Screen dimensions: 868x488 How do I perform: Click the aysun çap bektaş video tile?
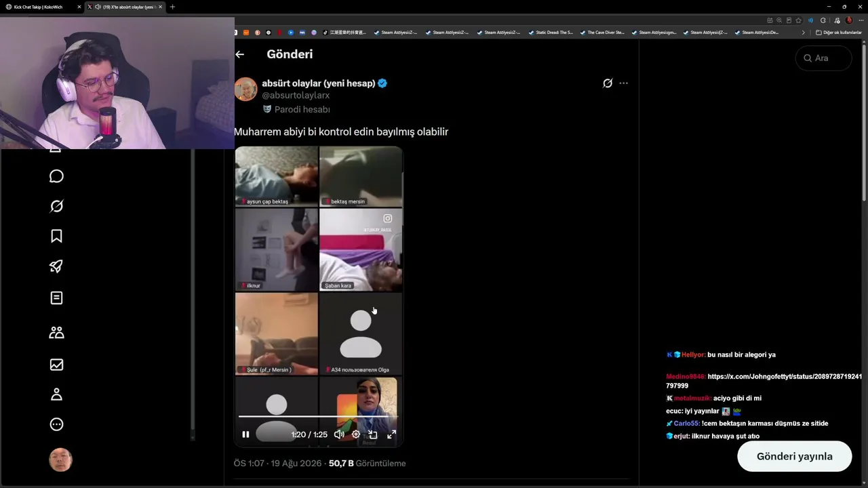point(277,176)
